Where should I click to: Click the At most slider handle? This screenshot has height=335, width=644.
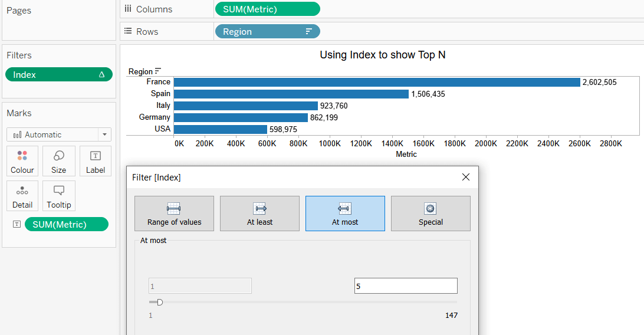[x=160, y=302]
